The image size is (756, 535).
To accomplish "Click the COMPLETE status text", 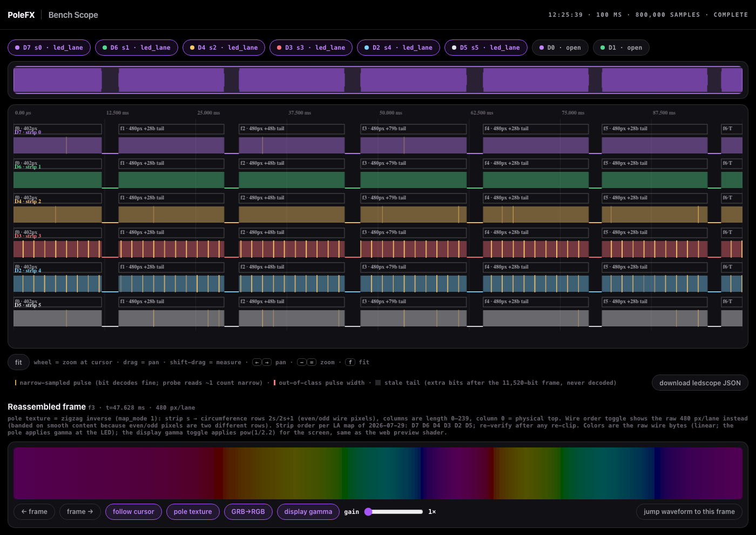I will (731, 15).
